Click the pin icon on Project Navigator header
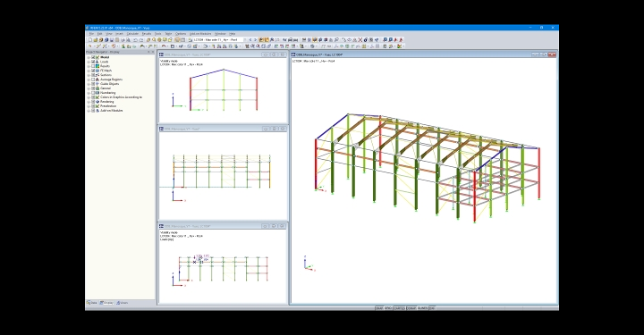The image size is (644, 335). pyautogui.click(x=148, y=52)
